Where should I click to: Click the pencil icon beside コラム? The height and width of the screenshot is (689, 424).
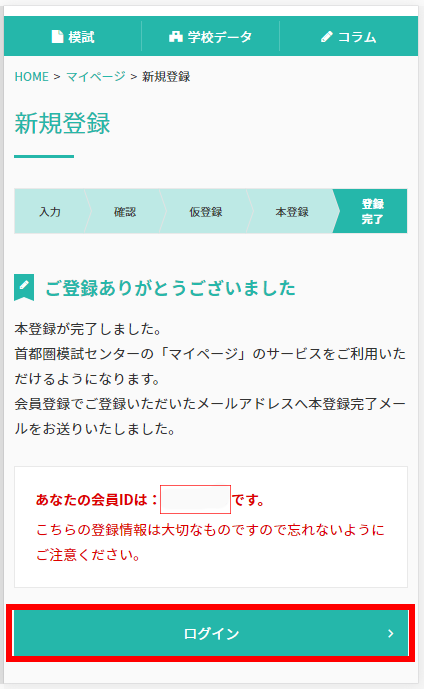pyautogui.click(x=326, y=37)
